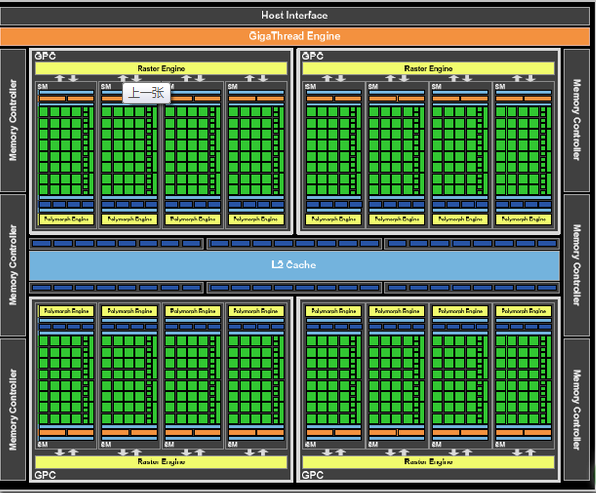
Task: Click the leftmost SM label in upper-left GPC
Action: (43, 87)
